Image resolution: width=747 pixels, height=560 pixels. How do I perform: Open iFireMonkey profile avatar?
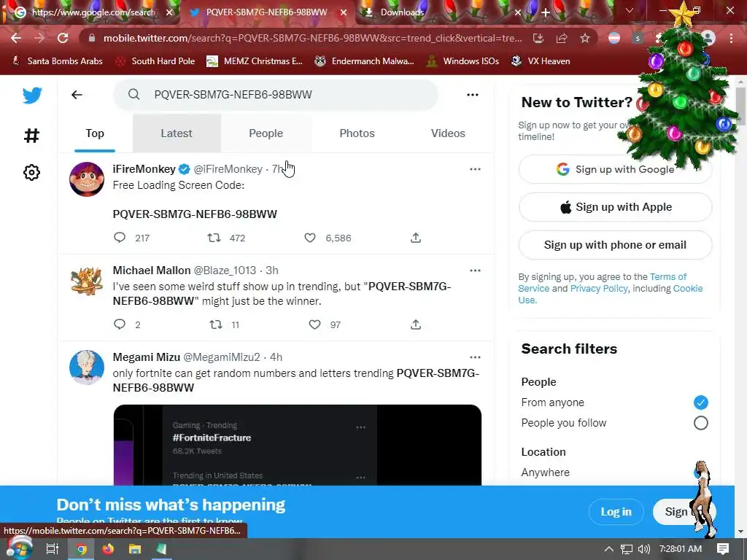pos(87,179)
